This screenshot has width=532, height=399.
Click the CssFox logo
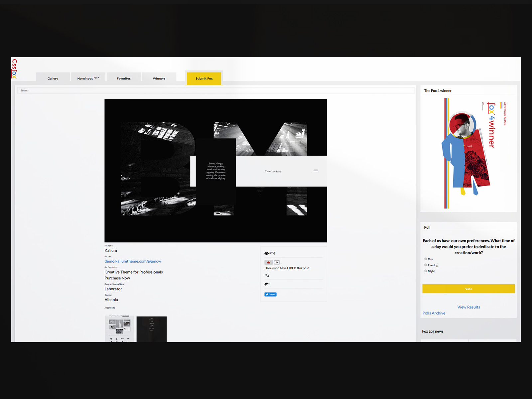(14, 69)
